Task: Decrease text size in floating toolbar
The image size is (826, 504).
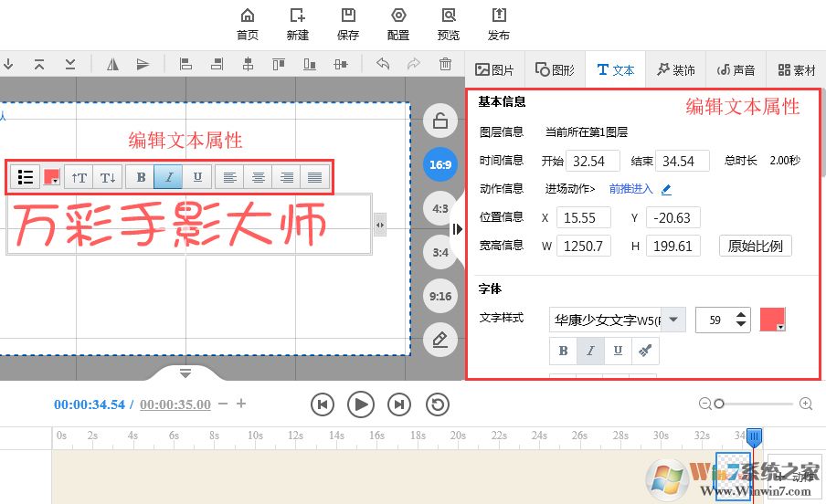Action: pos(108,177)
